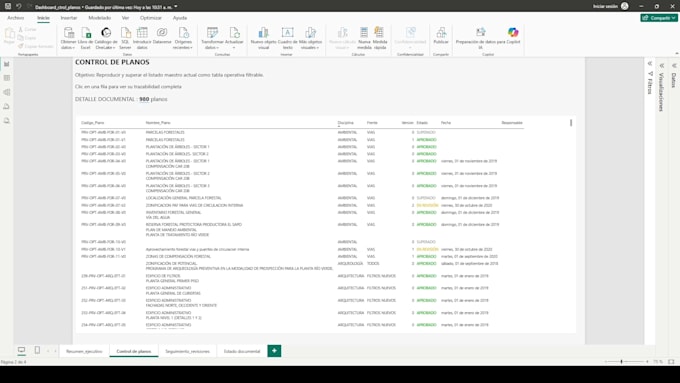Undo the last action

tap(19, 7)
